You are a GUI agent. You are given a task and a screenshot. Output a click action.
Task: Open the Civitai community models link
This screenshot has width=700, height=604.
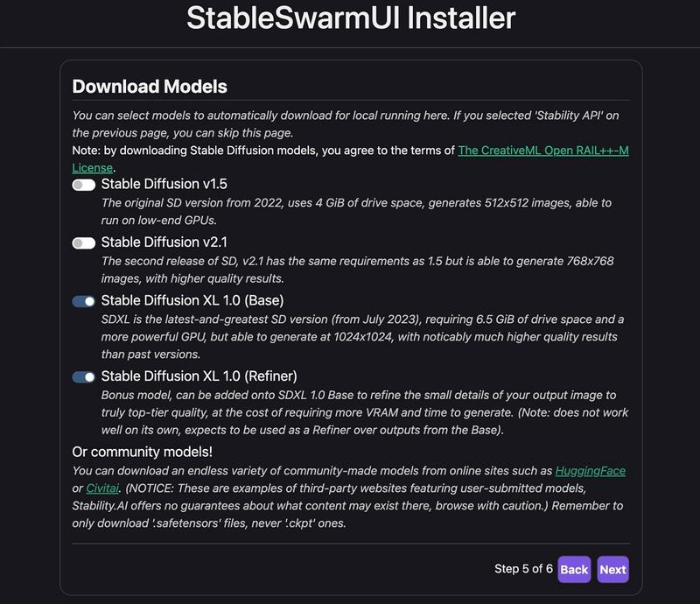click(94, 488)
